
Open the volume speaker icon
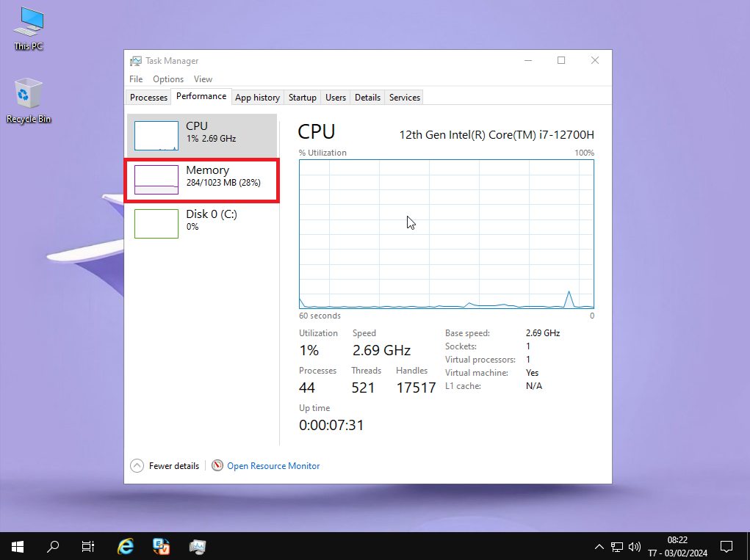coord(635,547)
